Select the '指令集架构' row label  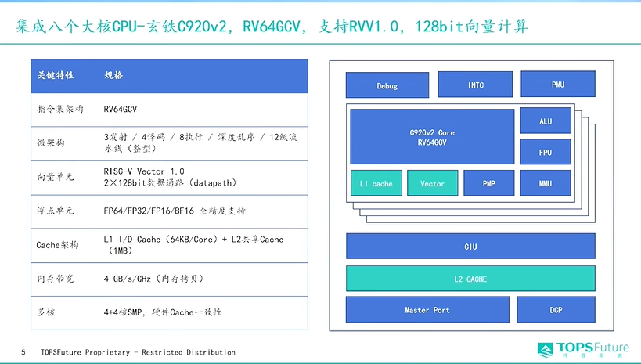point(60,109)
